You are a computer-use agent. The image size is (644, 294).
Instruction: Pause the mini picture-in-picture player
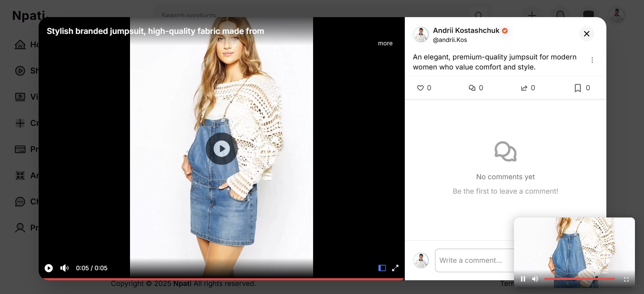(x=523, y=279)
